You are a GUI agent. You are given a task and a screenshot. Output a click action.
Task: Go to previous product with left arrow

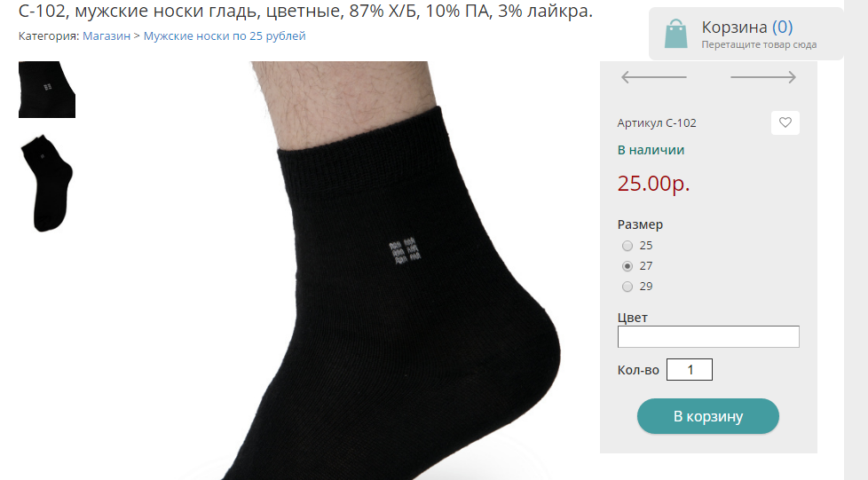click(654, 77)
